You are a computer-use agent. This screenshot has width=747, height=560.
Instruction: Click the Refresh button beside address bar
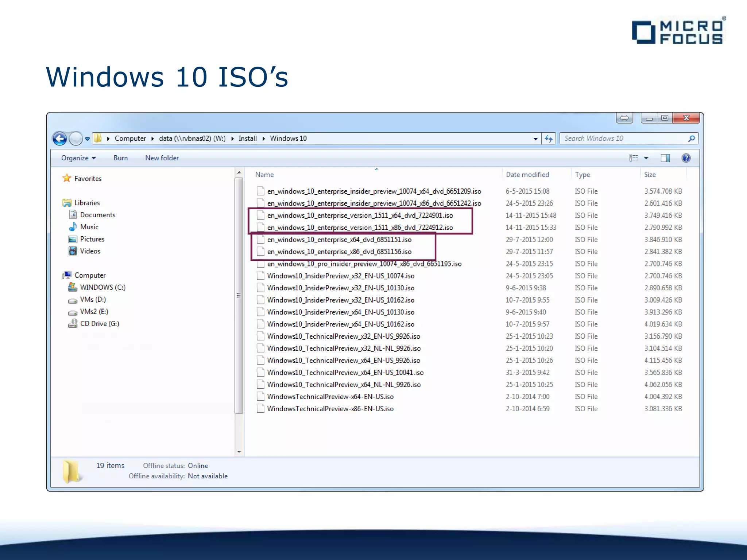point(549,139)
